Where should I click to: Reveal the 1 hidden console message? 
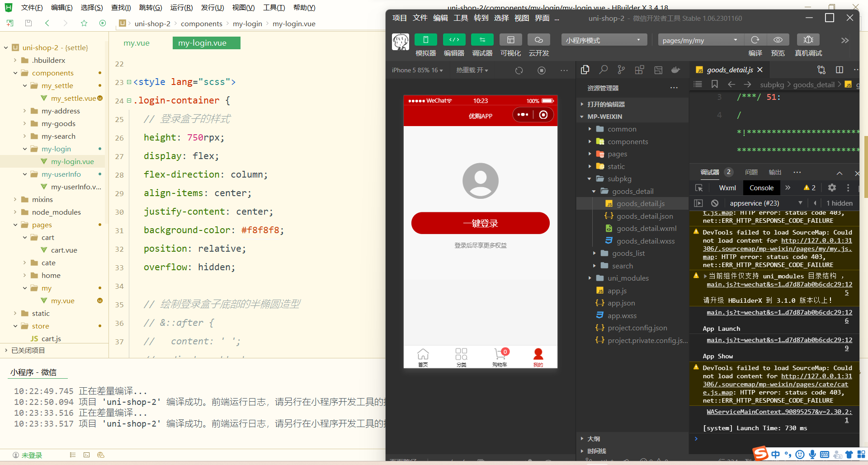click(840, 203)
